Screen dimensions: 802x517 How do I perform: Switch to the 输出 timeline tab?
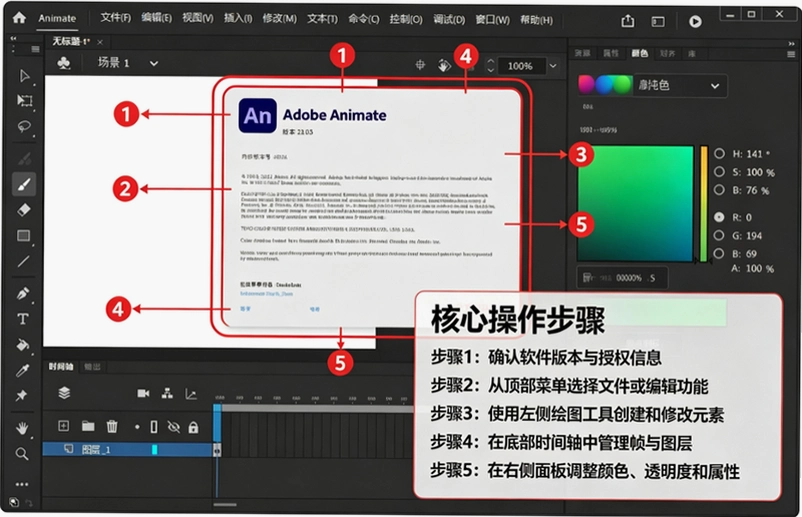[92, 367]
